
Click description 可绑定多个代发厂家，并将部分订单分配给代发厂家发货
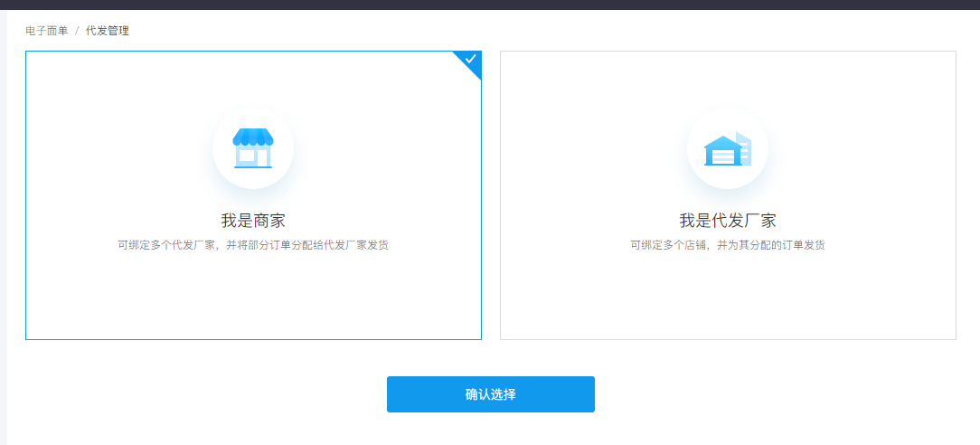coord(253,245)
